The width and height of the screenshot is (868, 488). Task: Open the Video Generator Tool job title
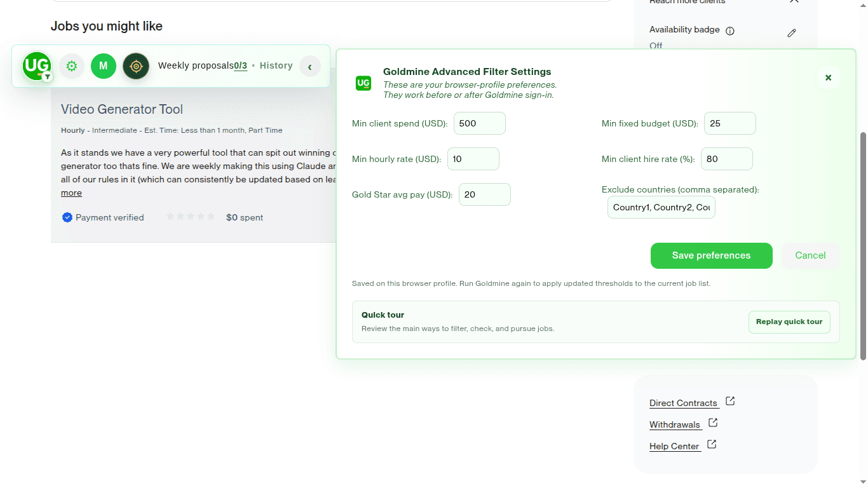coord(122,109)
